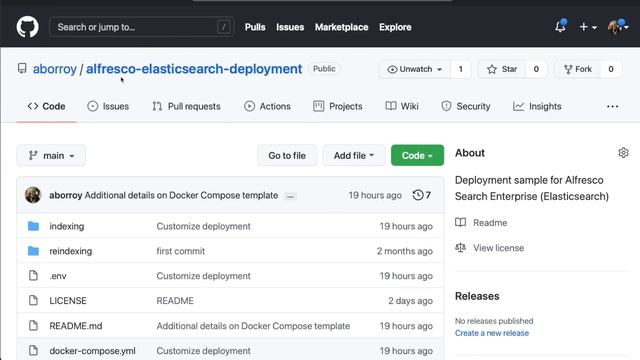The image size is (640, 360).
Task: Open the plus create-new menu
Action: [588, 27]
